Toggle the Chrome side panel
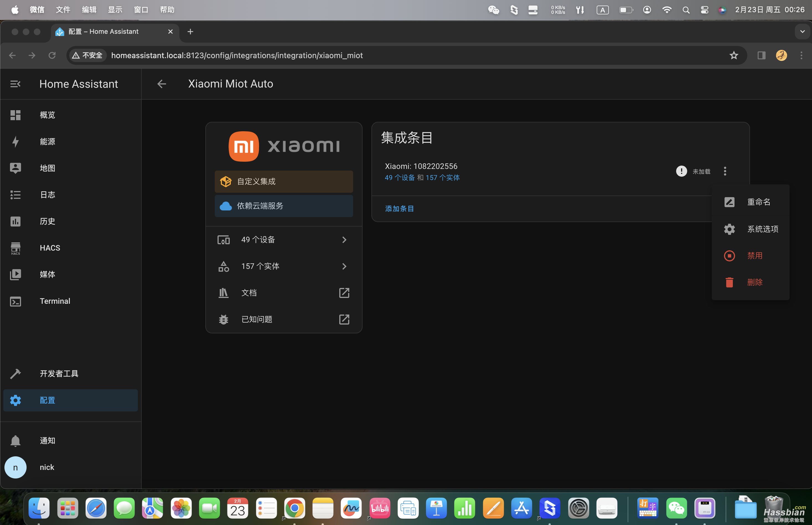812x525 pixels. (x=761, y=55)
